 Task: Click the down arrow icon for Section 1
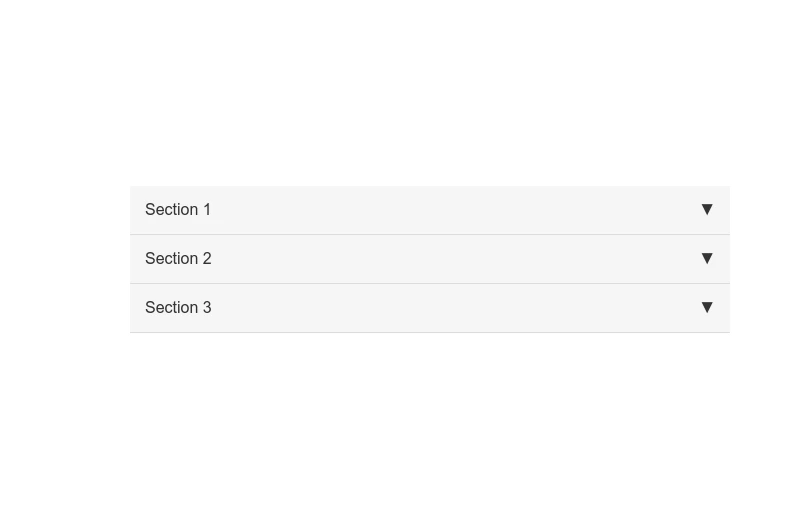[707, 209]
